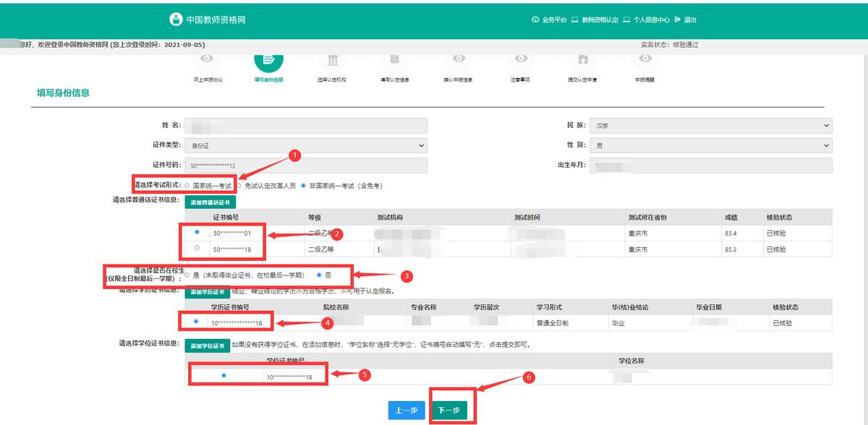This screenshot has height=425, width=868.
Task: Select Putonghua certificate 50*********18 radio
Action: pos(197,249)
